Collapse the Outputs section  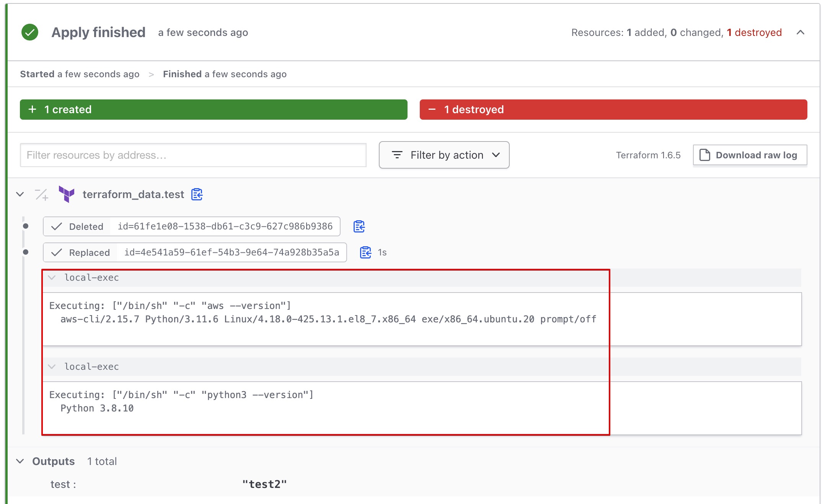click(20, 461)
